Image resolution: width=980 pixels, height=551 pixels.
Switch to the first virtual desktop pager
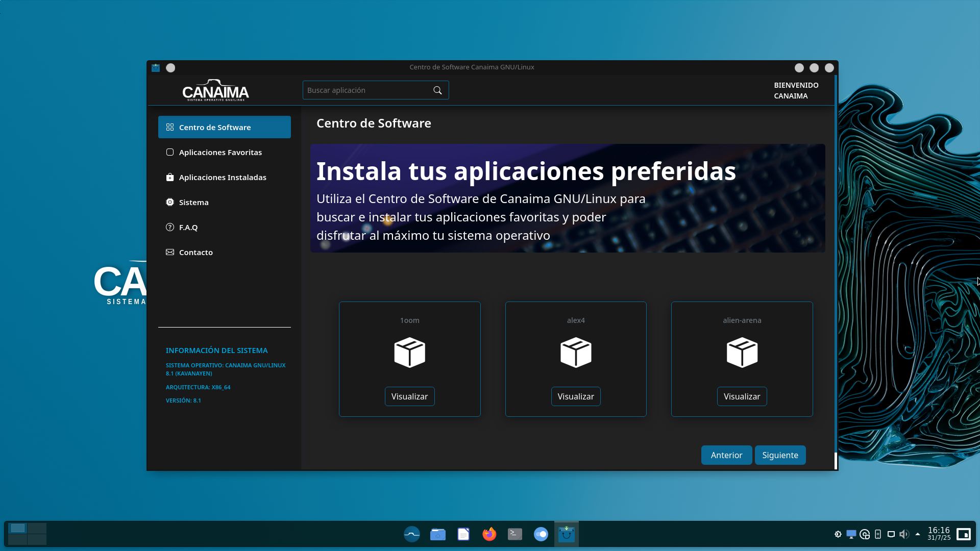18,528
